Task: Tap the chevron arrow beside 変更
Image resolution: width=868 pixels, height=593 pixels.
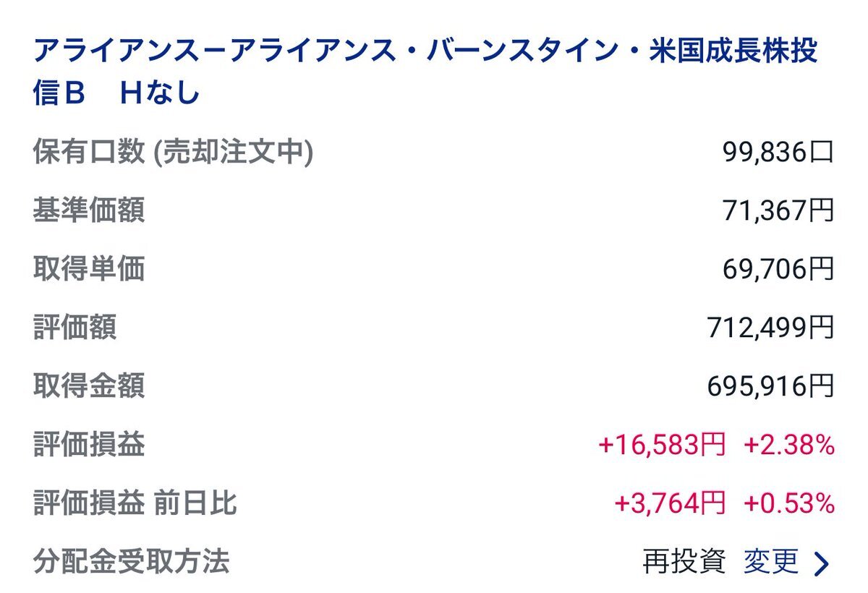Action: tap(821, 563)
